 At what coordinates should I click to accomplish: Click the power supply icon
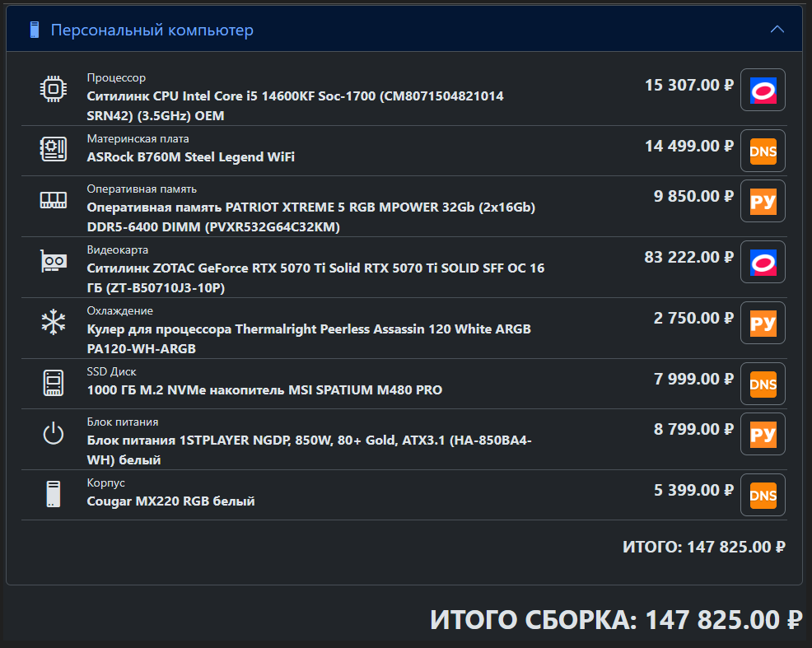[x=54, y=433]
